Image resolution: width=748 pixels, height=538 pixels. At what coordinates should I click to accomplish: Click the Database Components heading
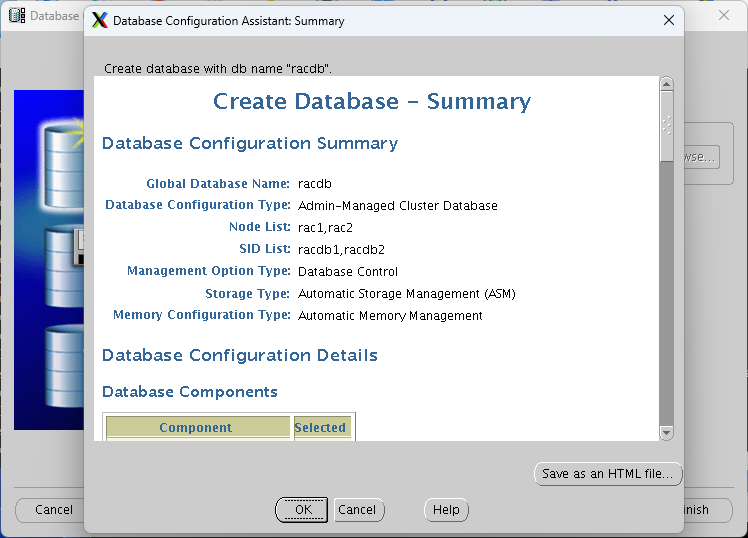point(190,392)
